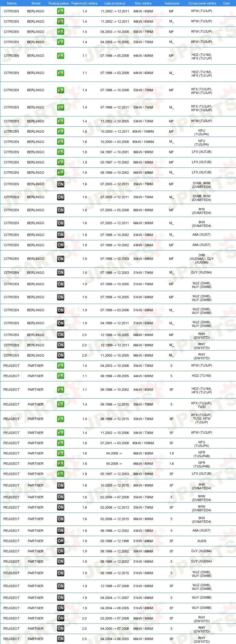This screenshot has width=236, height=644.
Task: Click the diesel ON icon in the Berlingo 50kW / 68KM row
Action: [x=61, y=259]
